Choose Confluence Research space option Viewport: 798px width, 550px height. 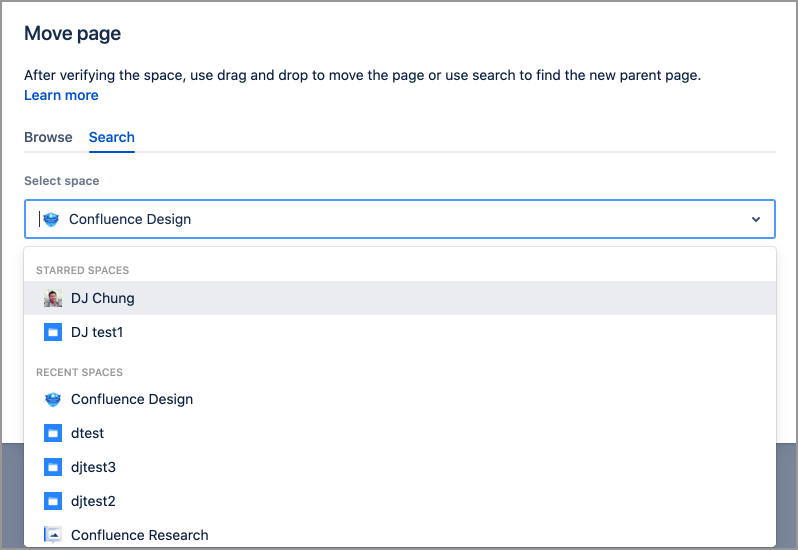(140, 535)
